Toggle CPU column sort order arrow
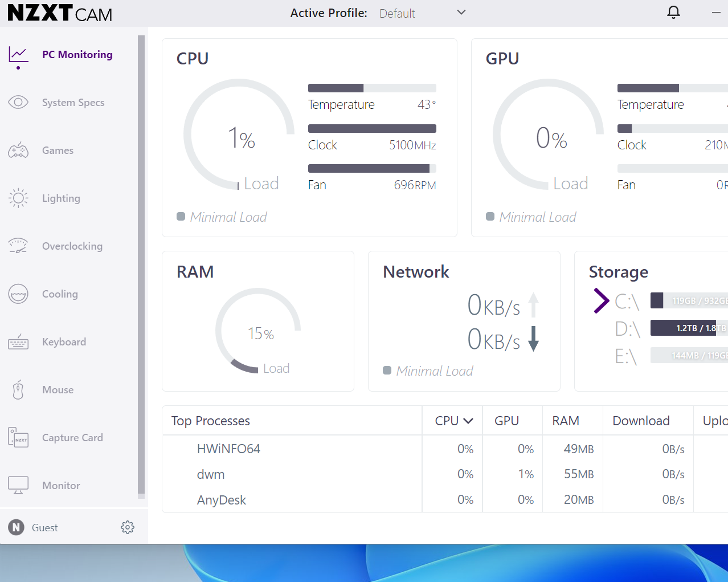 click(468, 421)
